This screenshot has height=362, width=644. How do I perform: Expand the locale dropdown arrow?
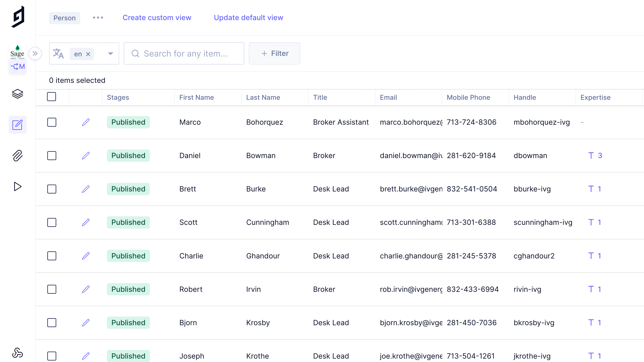click(110, 53)
